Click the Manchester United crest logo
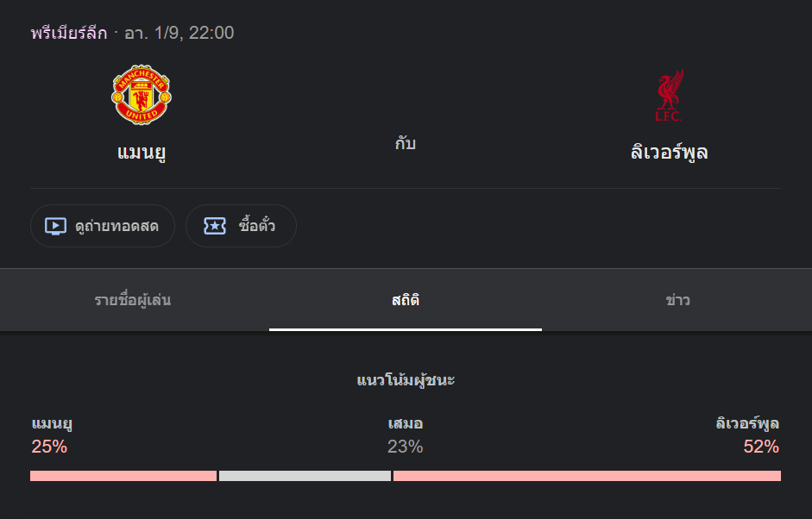This screenshot has height=519, width=812. pyautogui.click(x=142, y=95)
